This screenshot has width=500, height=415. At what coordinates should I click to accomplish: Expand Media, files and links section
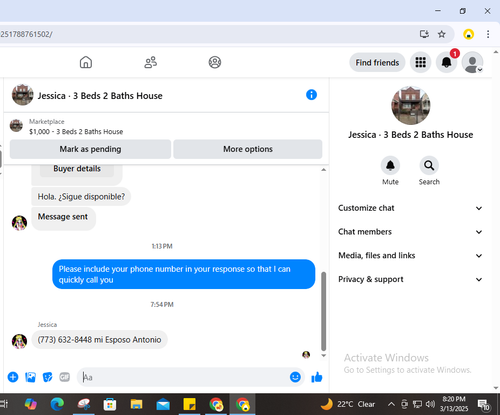410,256
